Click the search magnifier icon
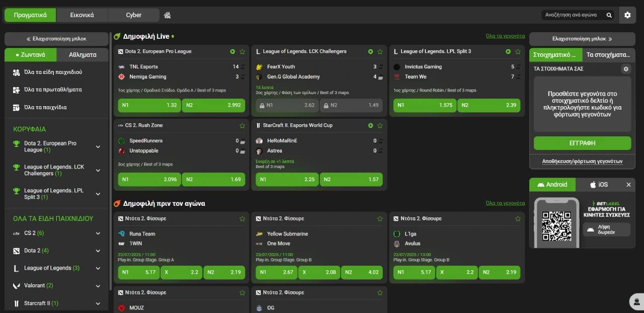This screenshot has width=644, height=313. tap(609, 15)
